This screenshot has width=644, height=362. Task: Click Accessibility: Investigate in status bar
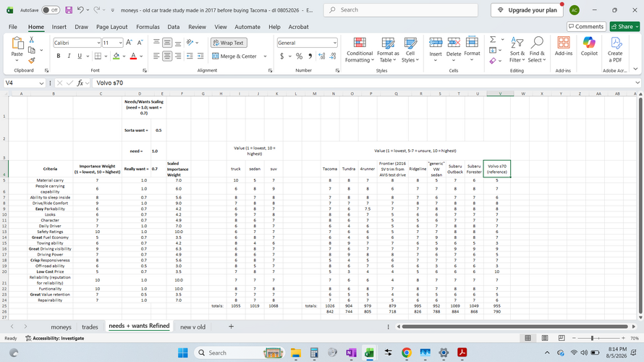(54, 338)
